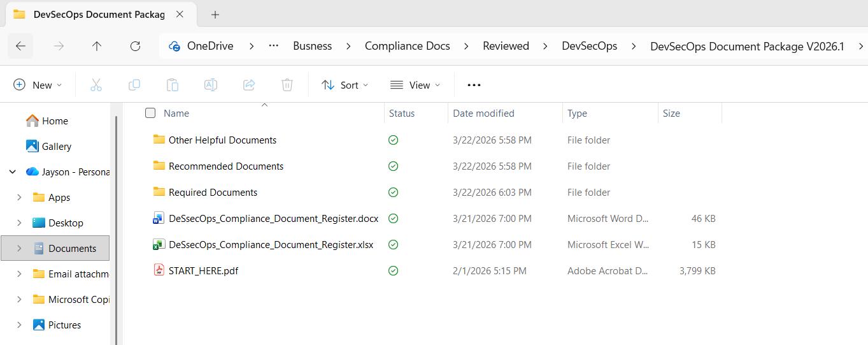Click the PDF icon of START_HERE.pdf
868x345 pixels.
point(159,270)
